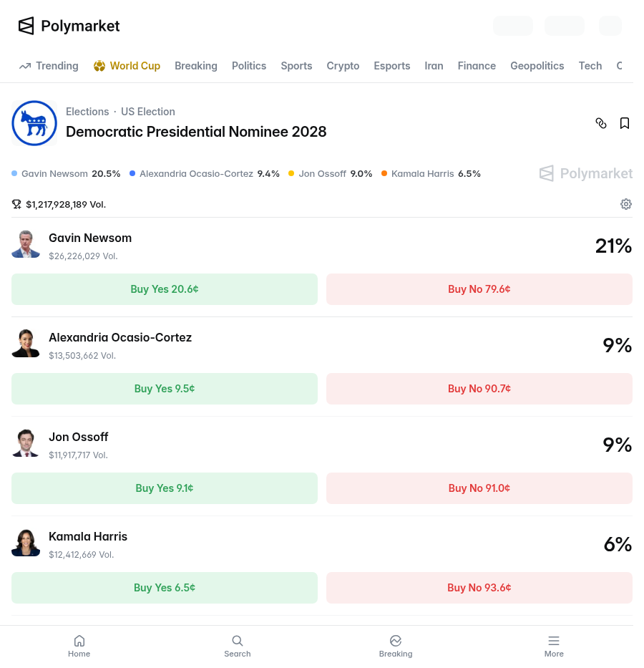Click the Elections breadcrumb link
The width and height of the screenshot is (644, 668).
[x=87, y=112]
